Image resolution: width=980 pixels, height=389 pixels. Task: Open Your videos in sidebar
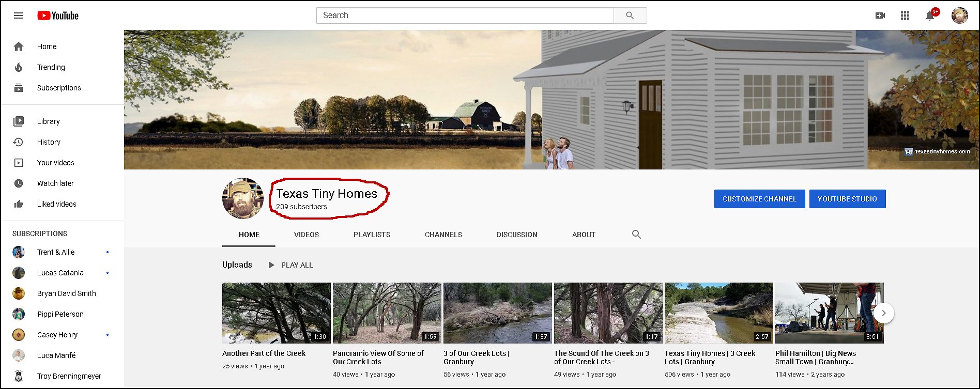pyautogui.click(x=62, y=163)
